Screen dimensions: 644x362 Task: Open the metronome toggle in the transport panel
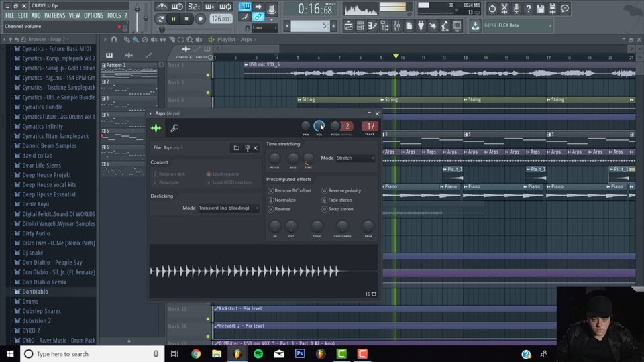point(162,7)
